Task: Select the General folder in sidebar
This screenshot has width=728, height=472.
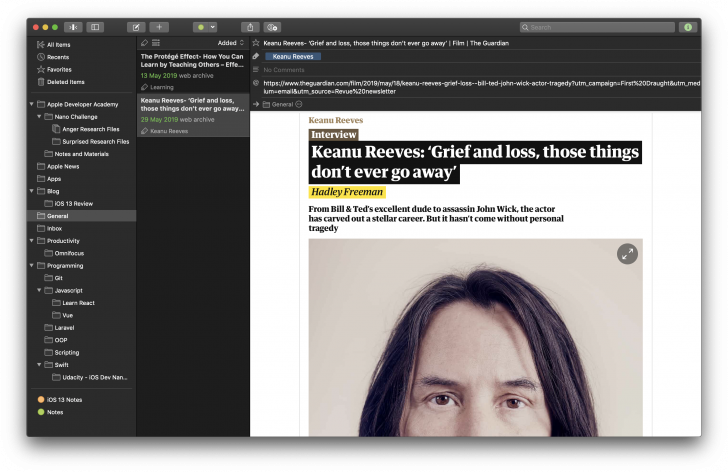Action: (81, 216)
